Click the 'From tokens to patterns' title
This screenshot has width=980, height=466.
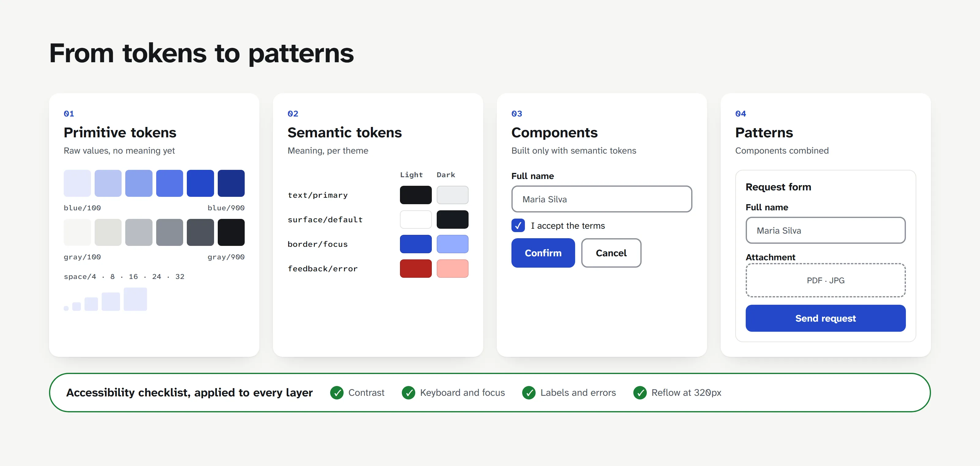coord(201,53)
